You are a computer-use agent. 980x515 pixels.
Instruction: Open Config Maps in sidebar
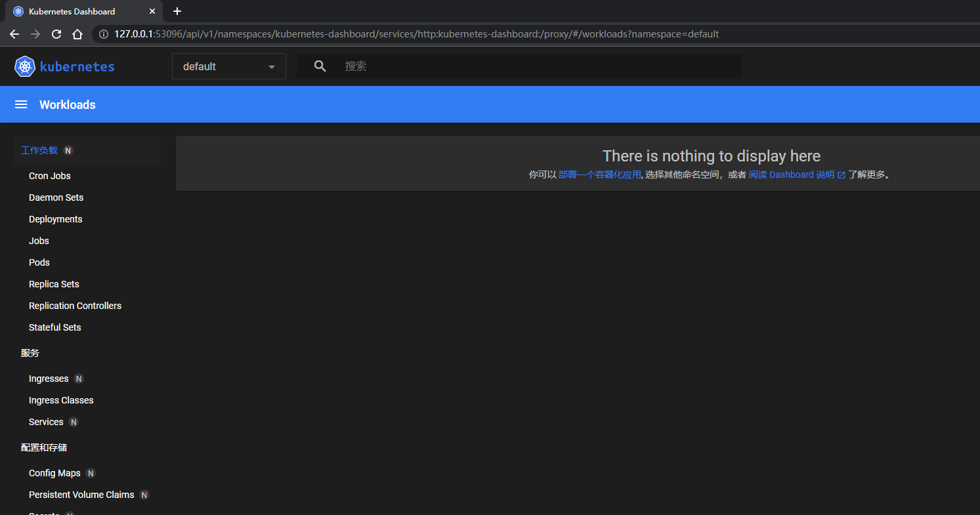[x=54, y=473]
